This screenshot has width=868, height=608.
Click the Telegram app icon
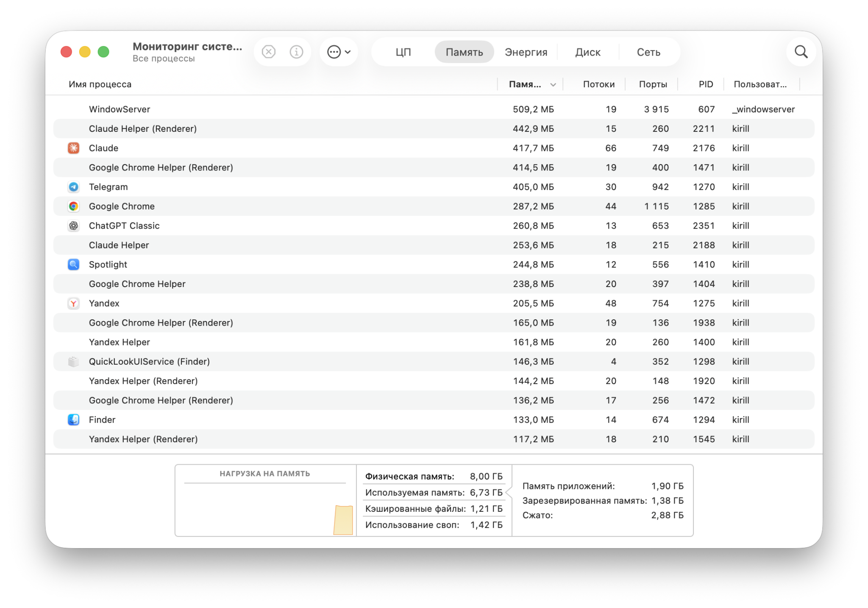coord(74,187)
